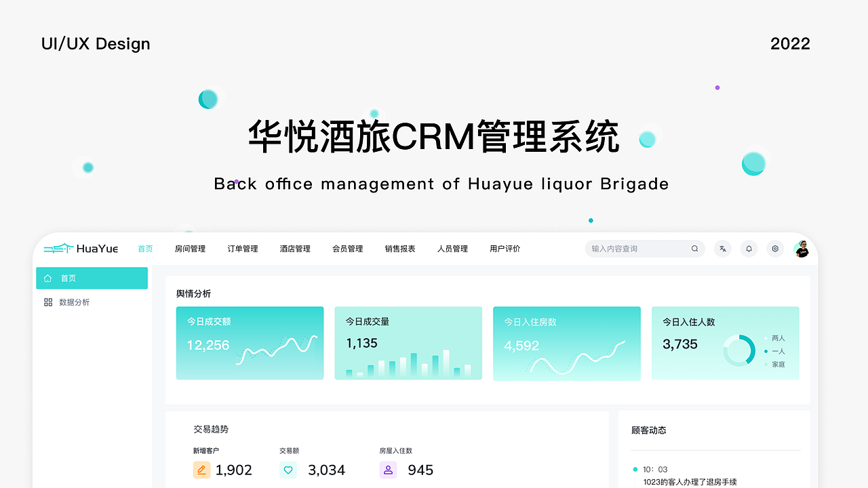Viewport: 868px width, 488px height.
Task: Click the orange pencil icon under 新增客户
Action: [x=201, y=470]
